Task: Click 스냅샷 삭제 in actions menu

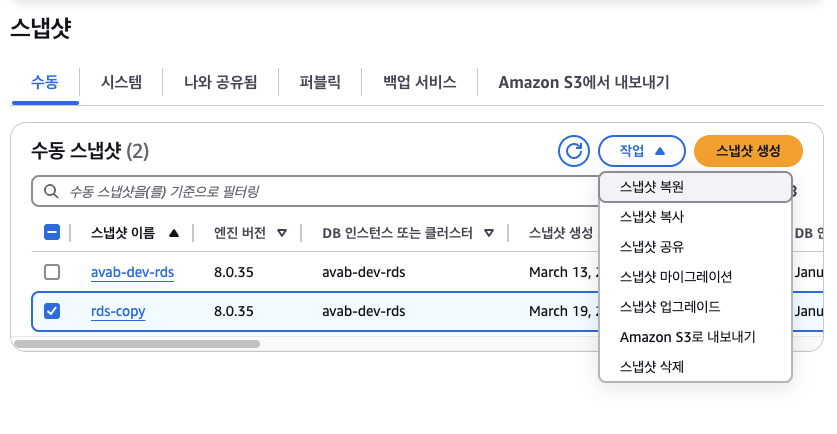Action: (652, 367)
